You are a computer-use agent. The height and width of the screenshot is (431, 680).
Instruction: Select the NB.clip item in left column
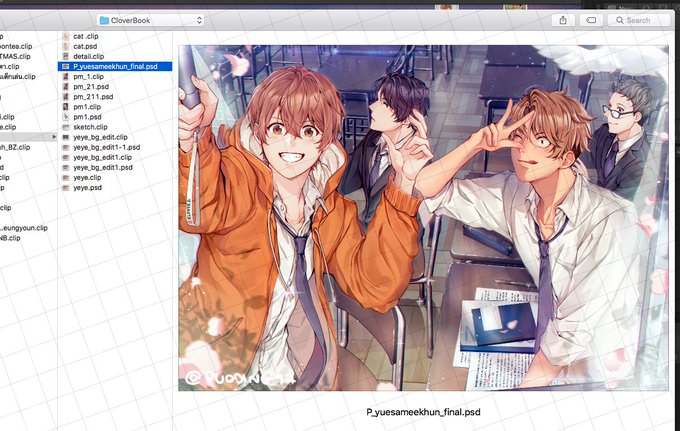click(10, 238)
